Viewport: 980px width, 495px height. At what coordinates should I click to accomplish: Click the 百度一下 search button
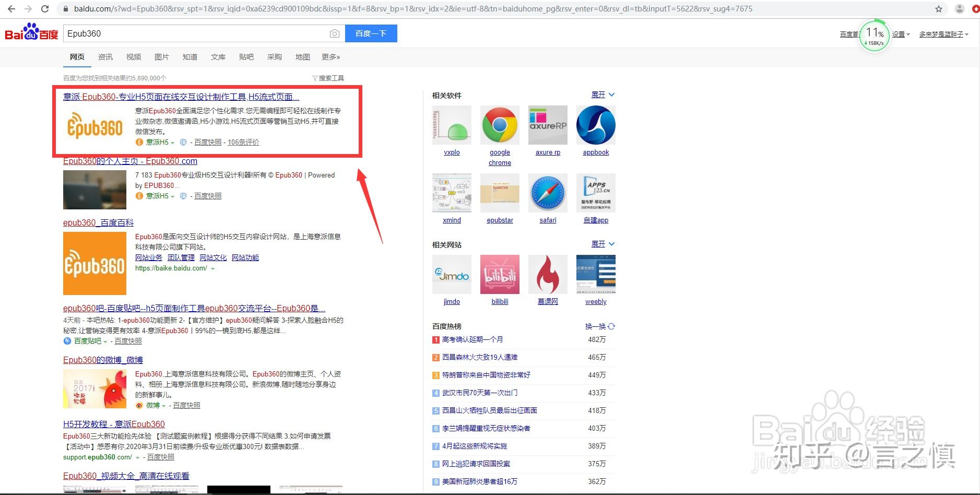point(371,33)
